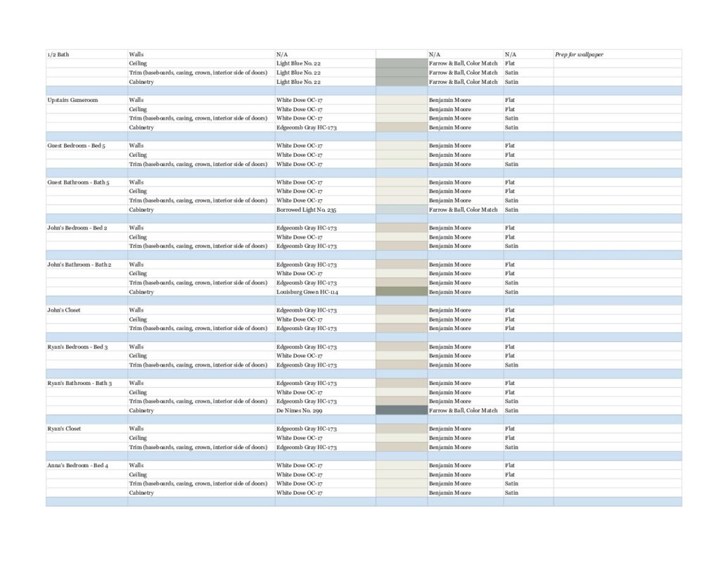Click the 'John's Bathroom - Bath 2' cell
This screenshot has width=728, height=563.
(87, 265)
